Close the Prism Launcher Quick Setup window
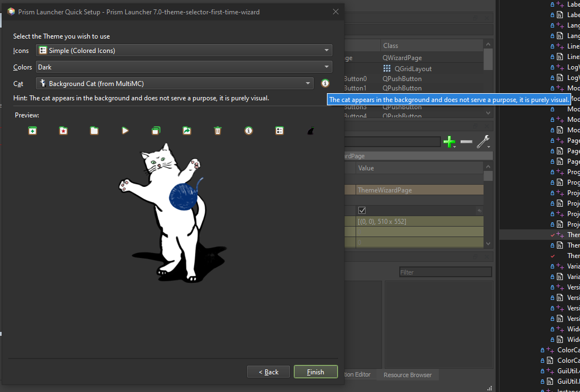 click(x=336, y=12)
